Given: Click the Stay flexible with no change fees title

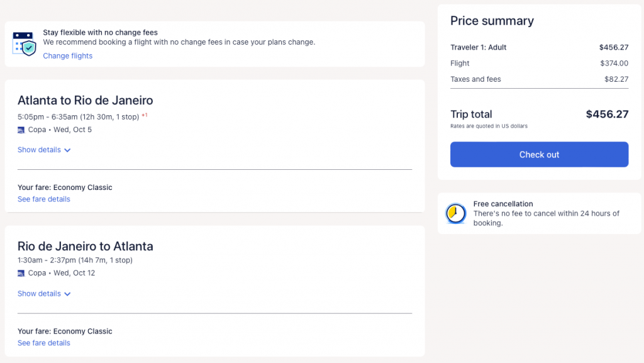Looking at the screenshot, I should click(x=100, y=33).
